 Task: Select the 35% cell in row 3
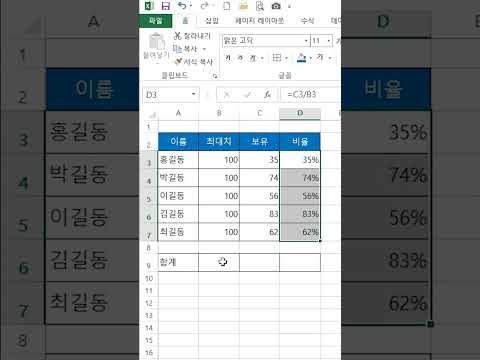click(300, 160)
